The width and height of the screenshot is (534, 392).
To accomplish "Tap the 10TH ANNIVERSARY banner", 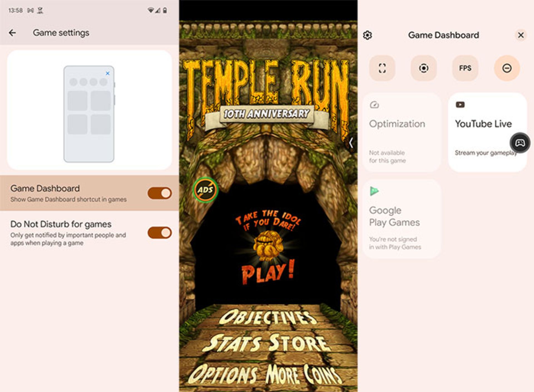I will pos(266,115).
